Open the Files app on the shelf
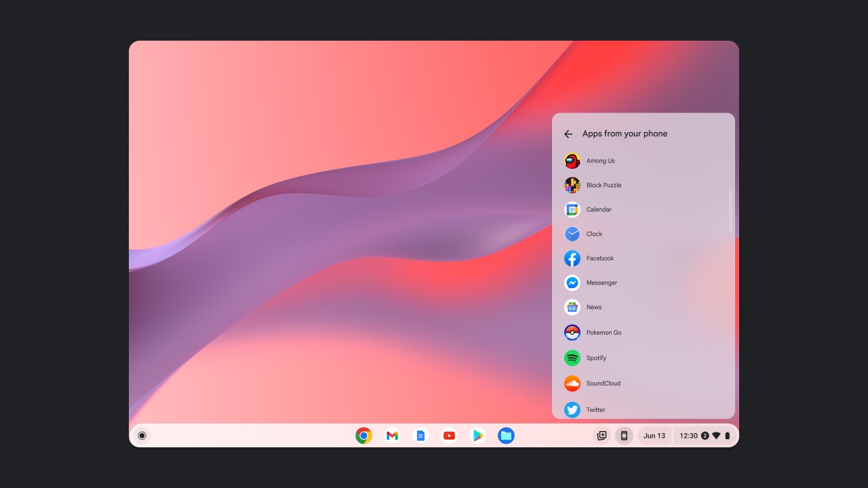 coord(506,435)
